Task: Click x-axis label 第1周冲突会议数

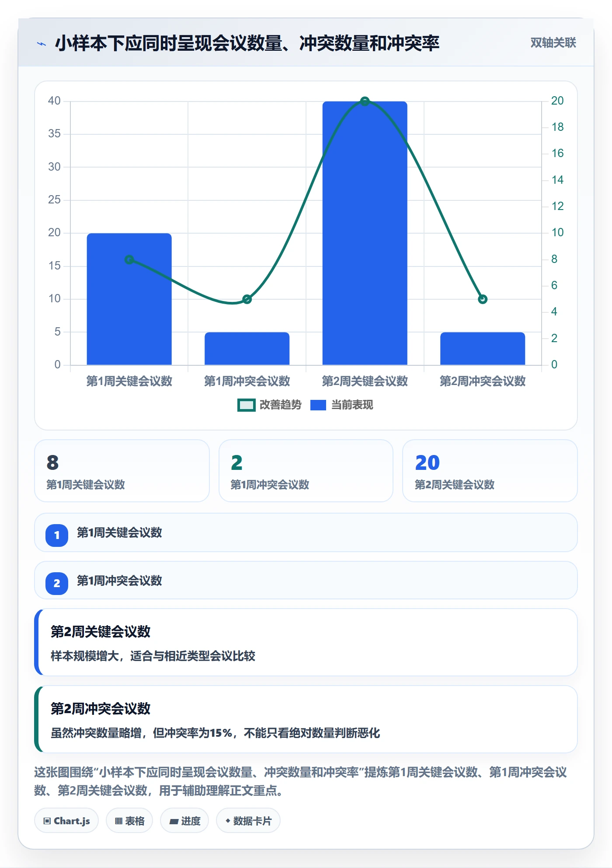Action: point(247,381)
